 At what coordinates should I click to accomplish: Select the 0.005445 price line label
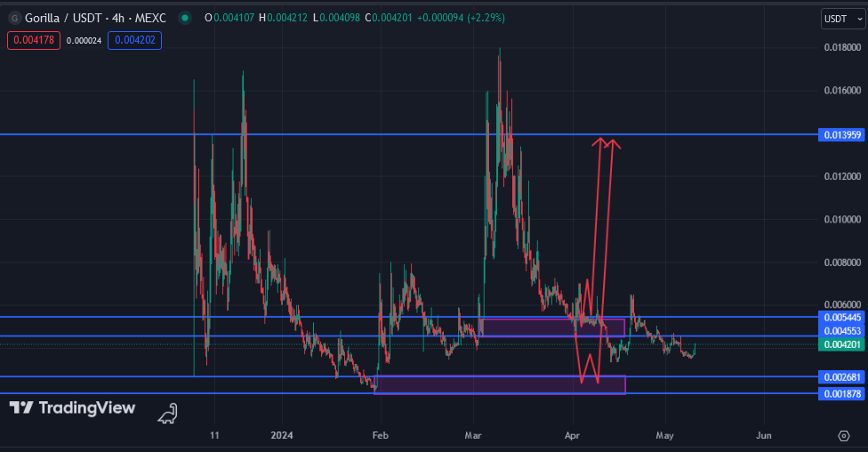point(842,318)
